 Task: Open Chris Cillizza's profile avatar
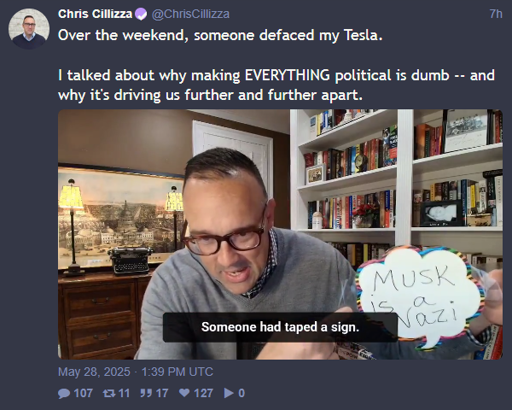29,29
